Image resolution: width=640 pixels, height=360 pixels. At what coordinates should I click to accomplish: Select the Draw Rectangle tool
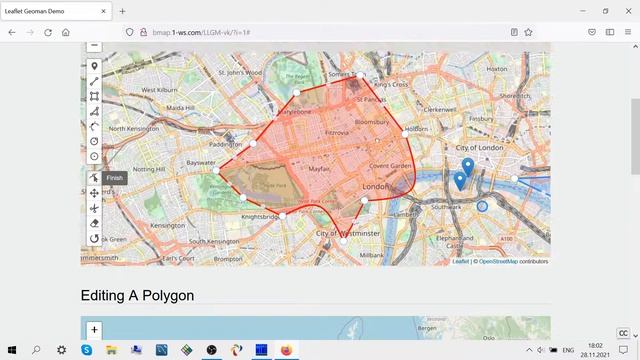click(94, 96)
